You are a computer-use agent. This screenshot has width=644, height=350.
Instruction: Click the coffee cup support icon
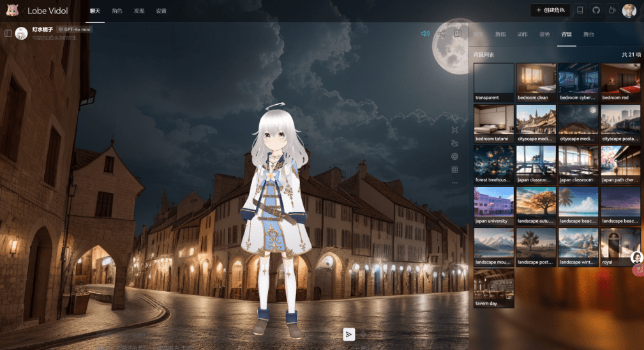612,10
